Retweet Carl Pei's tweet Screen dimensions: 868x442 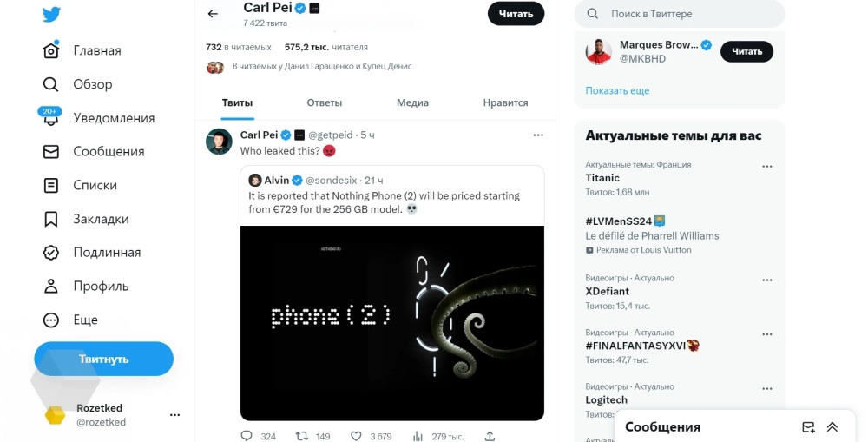(303, 436)
